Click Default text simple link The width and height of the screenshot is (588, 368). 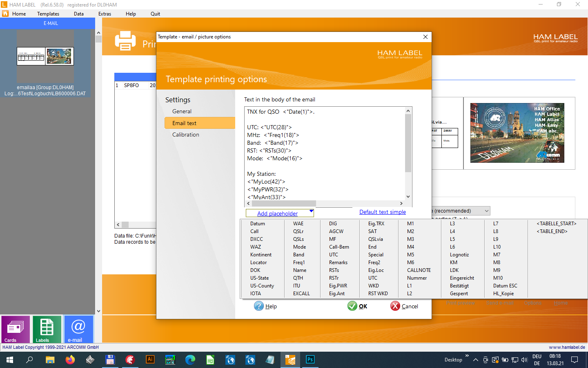click(383, 212)
